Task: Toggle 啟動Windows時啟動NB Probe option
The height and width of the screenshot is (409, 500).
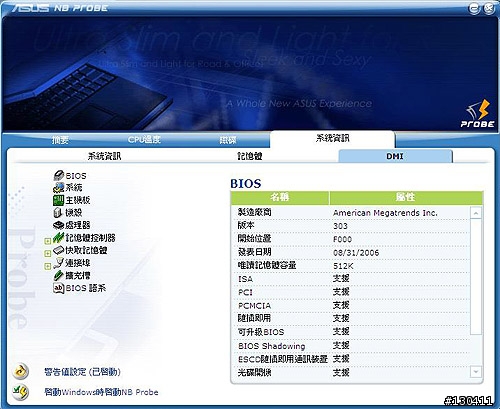Action: (x=101, y=392)
